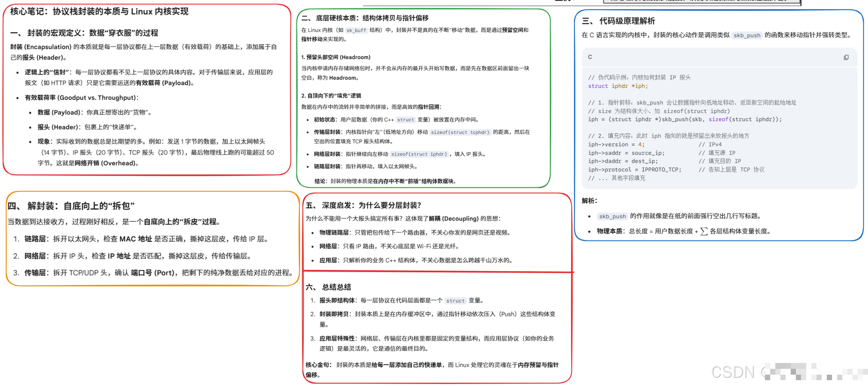Click the copy icon in the C code block

[x=846, y=57]
